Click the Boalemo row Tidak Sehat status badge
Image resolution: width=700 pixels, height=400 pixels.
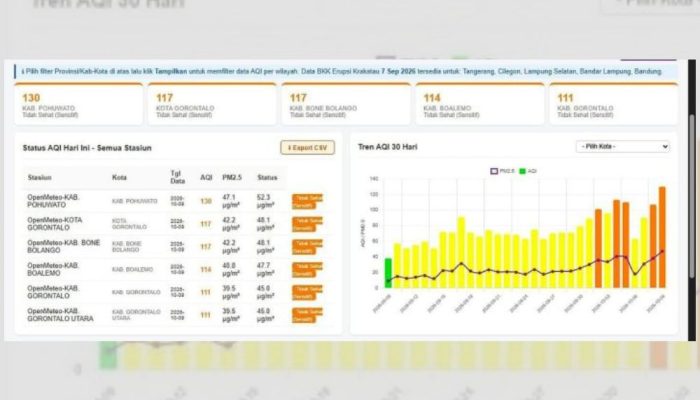tap(307, 270)
